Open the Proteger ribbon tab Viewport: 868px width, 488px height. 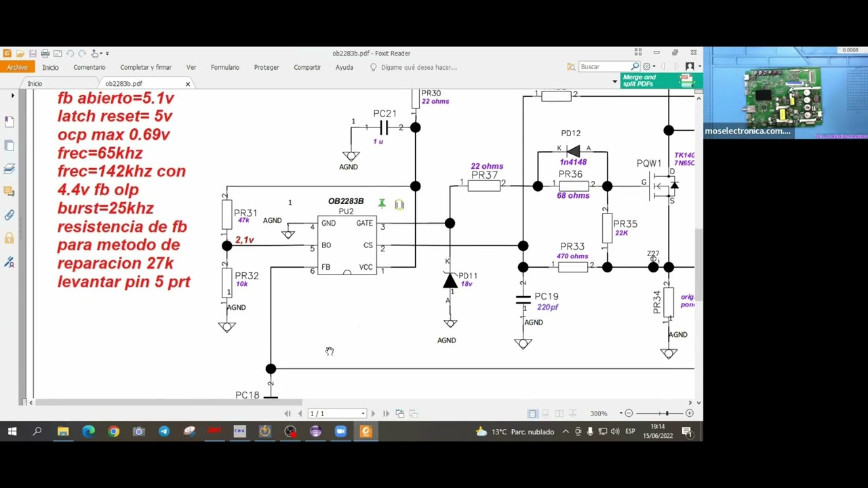(267, 67)
